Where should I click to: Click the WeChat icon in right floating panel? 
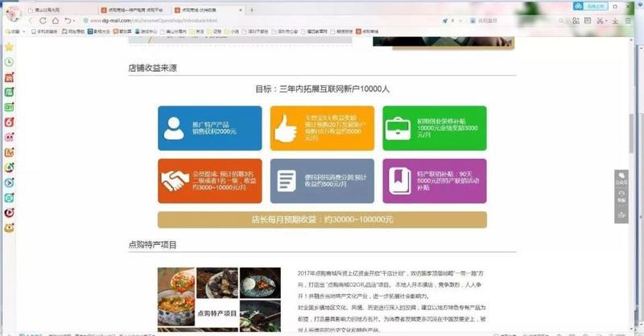pos(621,177)
